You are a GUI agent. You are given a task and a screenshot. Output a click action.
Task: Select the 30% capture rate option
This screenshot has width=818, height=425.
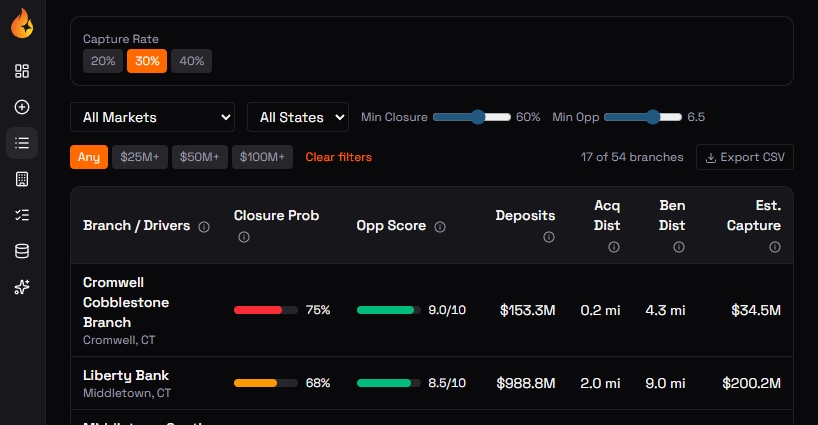point(147,61)
